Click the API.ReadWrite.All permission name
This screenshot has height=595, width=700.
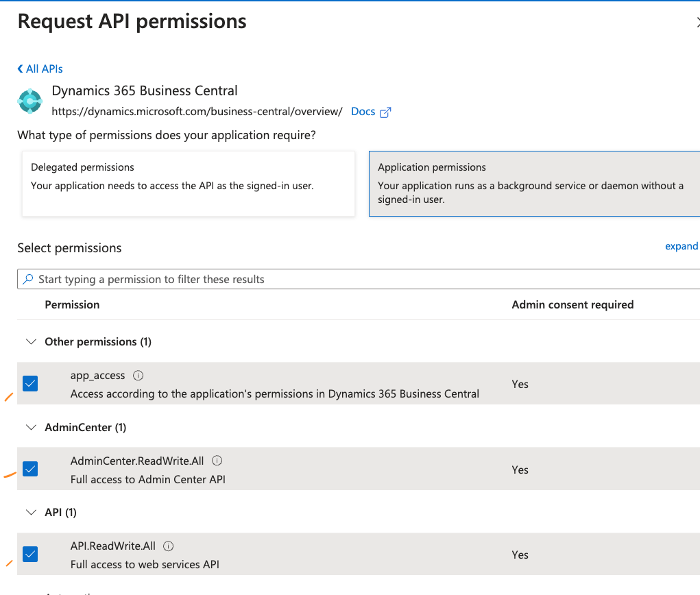(113, 546)
